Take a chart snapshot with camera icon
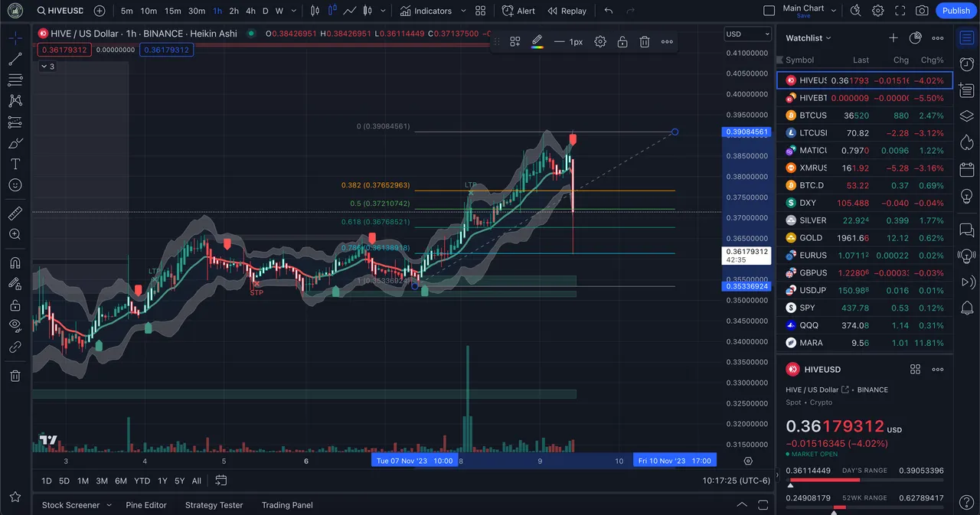980x515 pixels. coord(923,11)
